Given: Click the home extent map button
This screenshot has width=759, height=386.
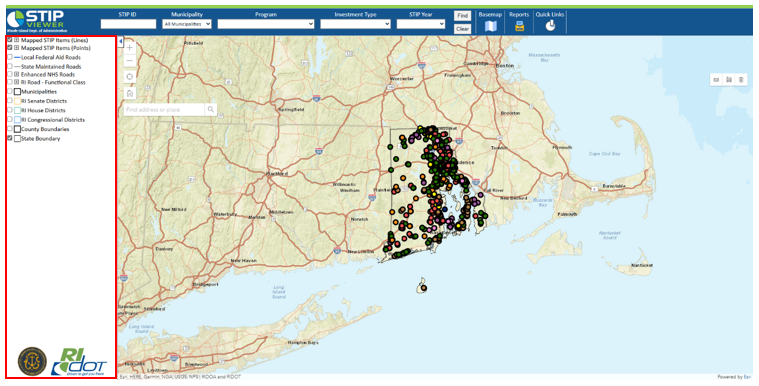Looking at the screenshot, I should tap(129, 93).
